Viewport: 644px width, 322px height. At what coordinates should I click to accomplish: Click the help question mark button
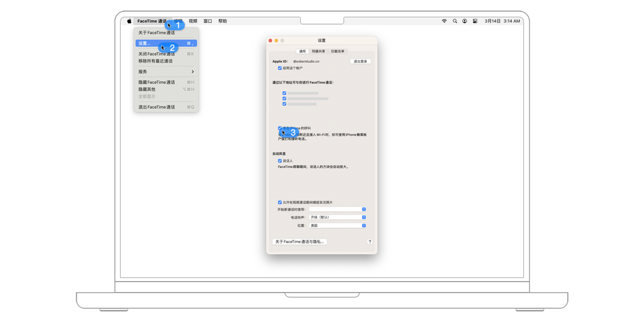point(370,242)
